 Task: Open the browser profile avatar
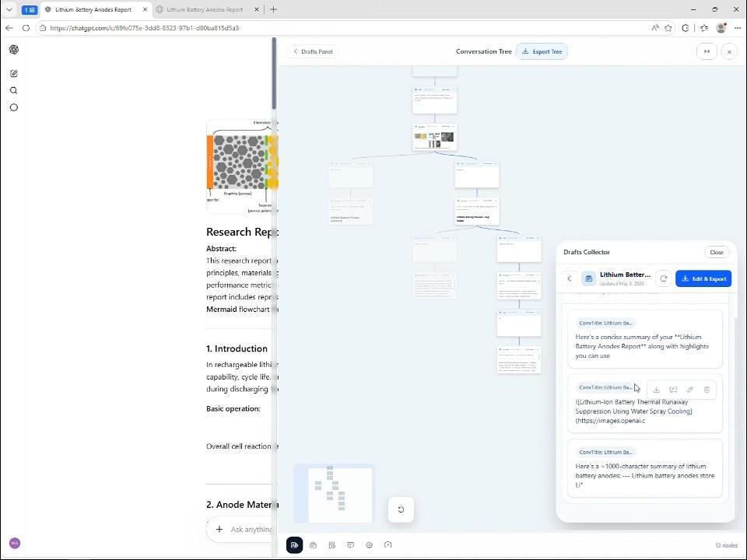pos(721,28)
